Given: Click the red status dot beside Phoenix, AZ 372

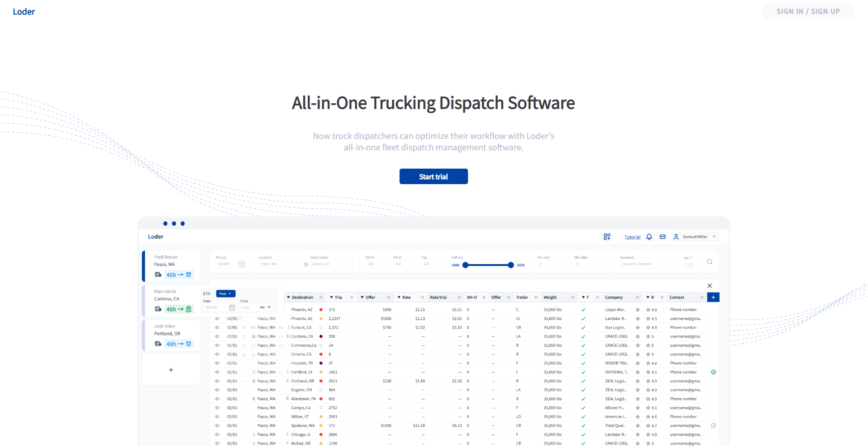Looking at the screenshot, I should [321, 310].
